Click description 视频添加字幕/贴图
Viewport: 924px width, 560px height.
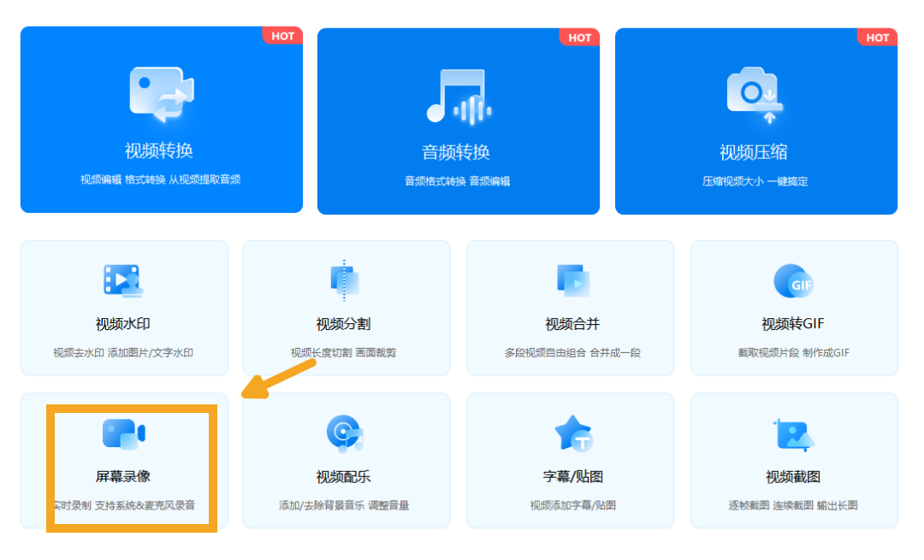click(x=572, y=505)
